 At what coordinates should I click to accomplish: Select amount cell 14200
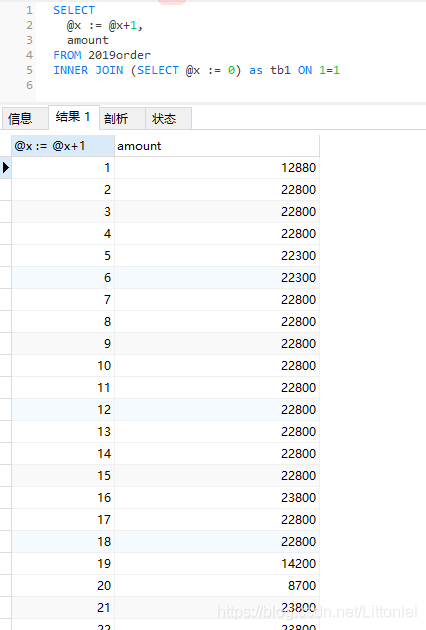point(217,563)
